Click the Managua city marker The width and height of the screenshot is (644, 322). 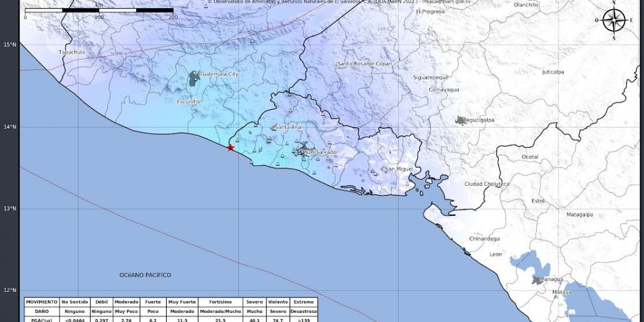(x=538, y=280)
